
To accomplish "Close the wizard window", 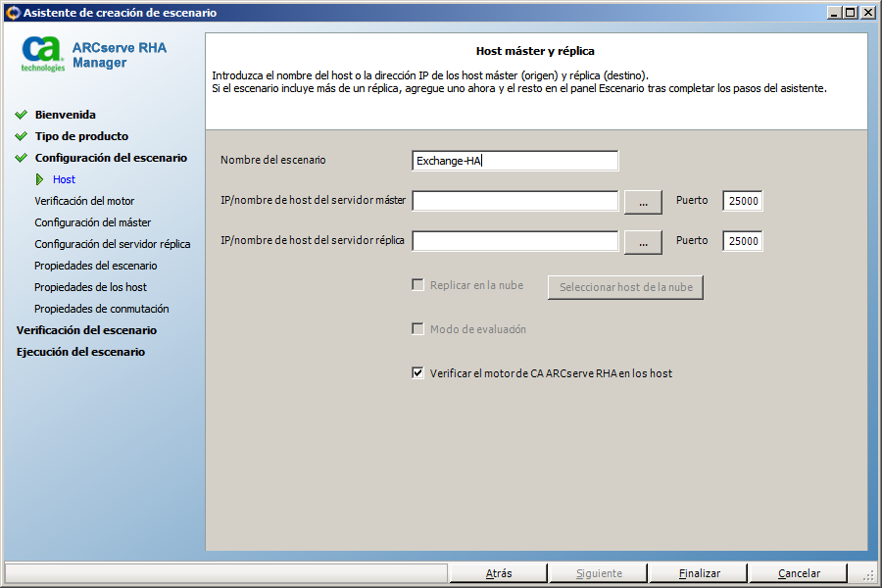I will click(868, 13).
